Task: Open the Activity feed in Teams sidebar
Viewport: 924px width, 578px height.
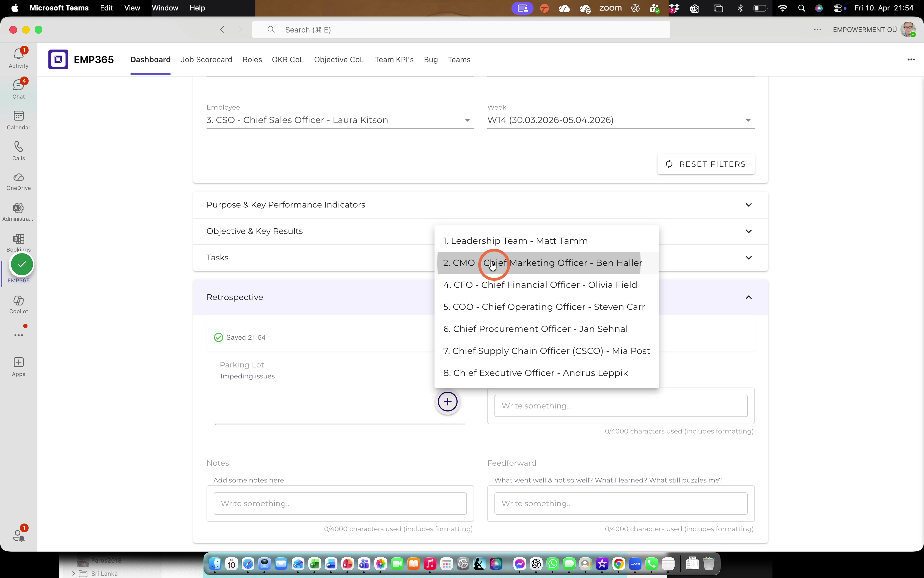Action: click(18, 58)
